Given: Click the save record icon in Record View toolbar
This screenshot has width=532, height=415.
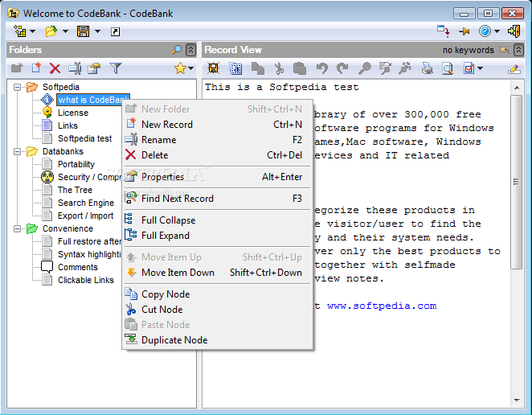Looking at the screenshot, I should [214, 68].
